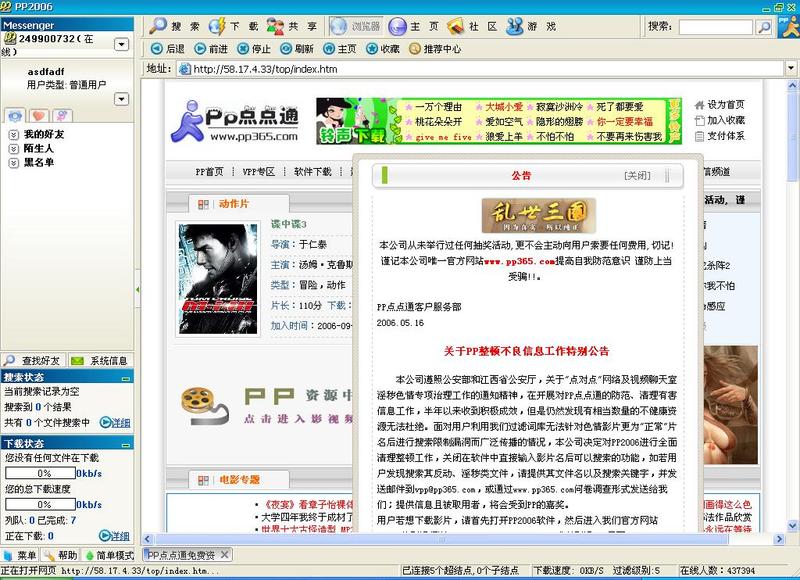Click 加入收藏 add to favorites link
This screenshot has width=800, height=580.
(720, 120)
